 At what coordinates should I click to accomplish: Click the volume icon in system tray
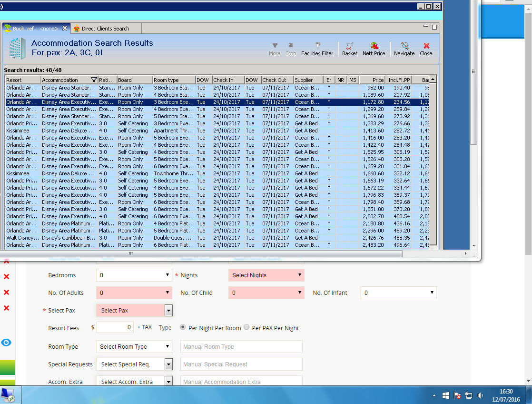coord(481,395)
